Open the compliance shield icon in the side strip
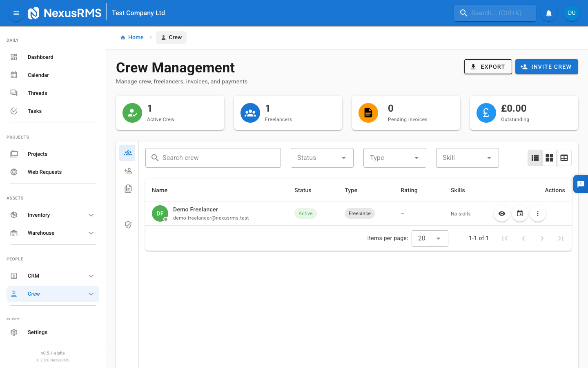This screenshot has width=588, height=368. (128, 224)
